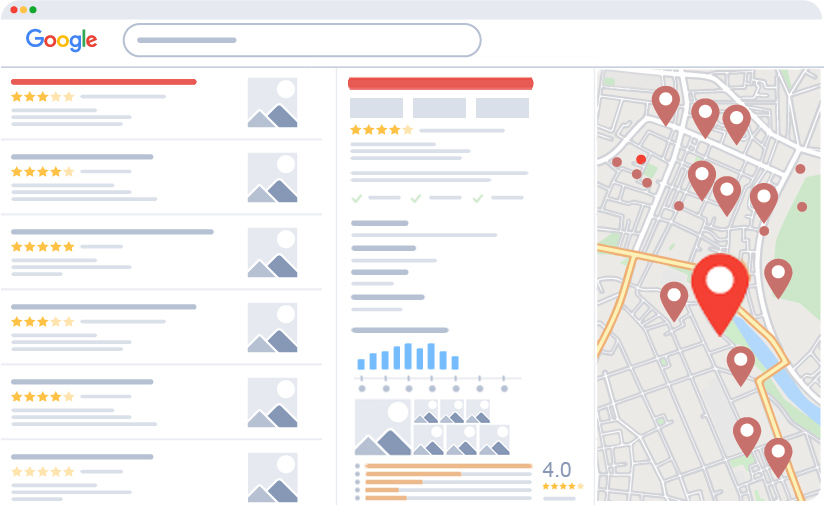Click the red title bar in detail panel
The height and width of the screenshot is (505, 824).
pos(440,84)
